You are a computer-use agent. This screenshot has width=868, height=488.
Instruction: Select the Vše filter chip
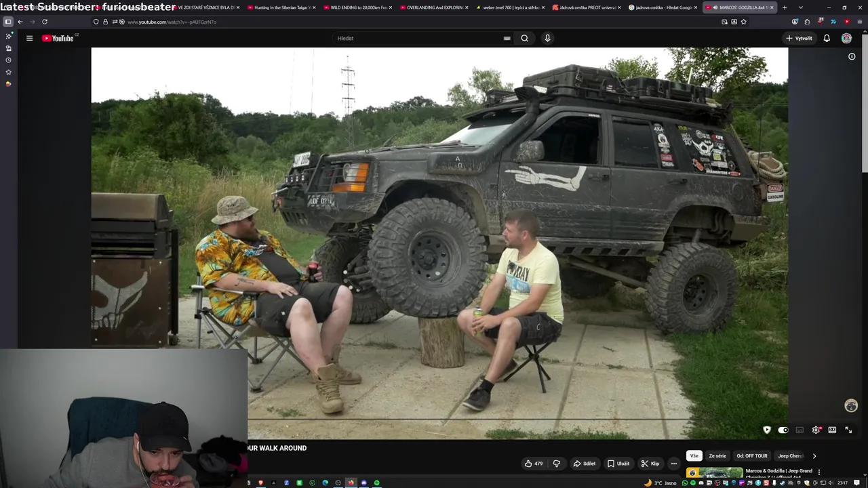[694, 456]
